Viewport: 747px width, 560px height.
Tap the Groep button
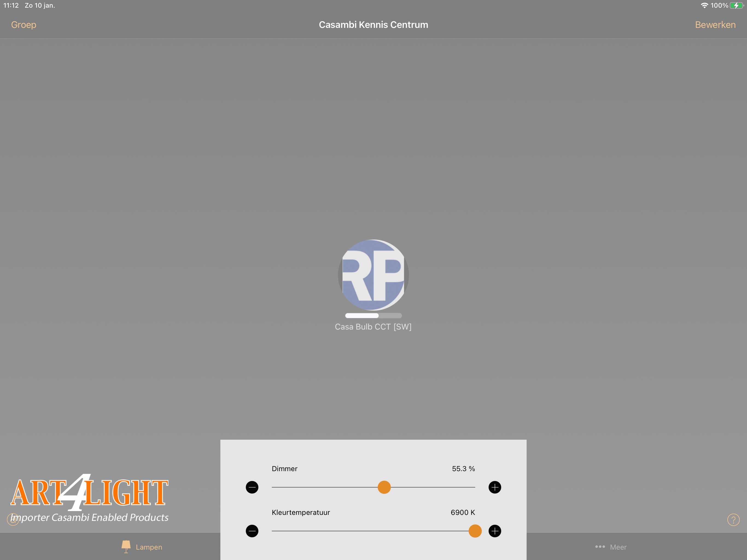24,25
